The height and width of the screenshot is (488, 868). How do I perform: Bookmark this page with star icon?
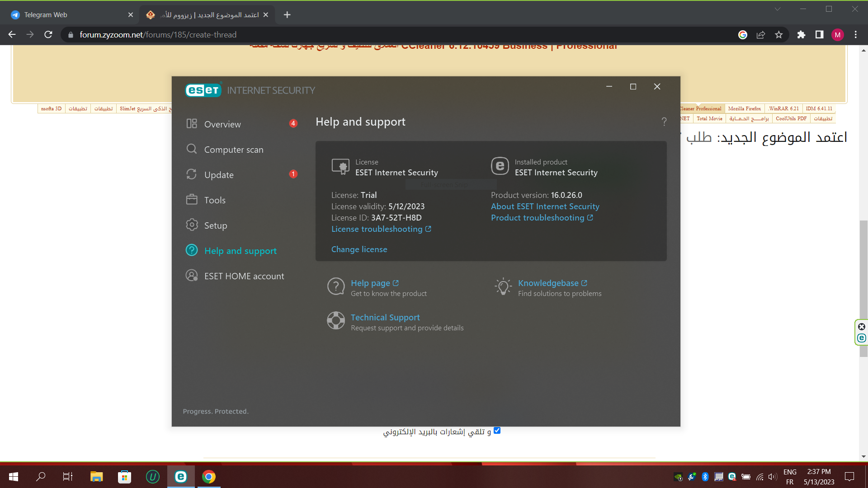tap(778, 35)
